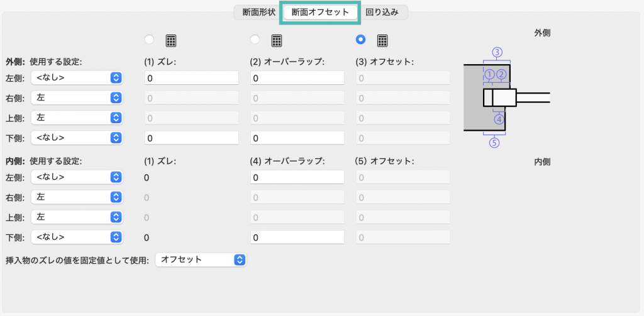Select the radio button for オーバーラップ column
This screenshot has width=644, height=316.
coord(255,40)
